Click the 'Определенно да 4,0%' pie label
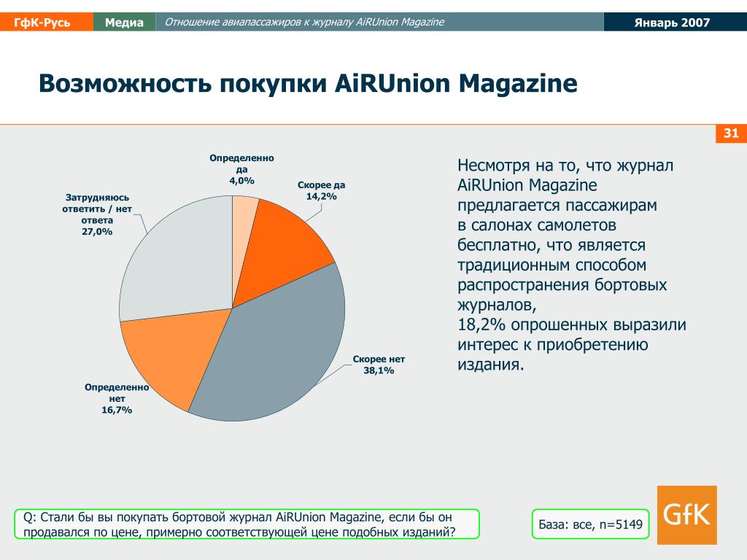The width and height of the screenshot is (747, 560). pos(242,169)
